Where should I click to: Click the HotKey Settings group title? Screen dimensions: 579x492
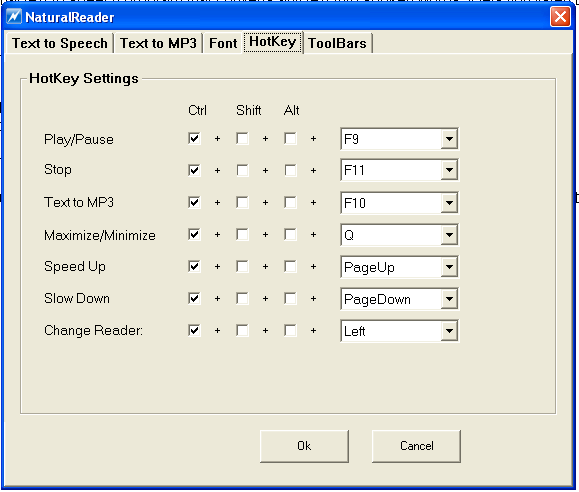[x=84, y=79]
